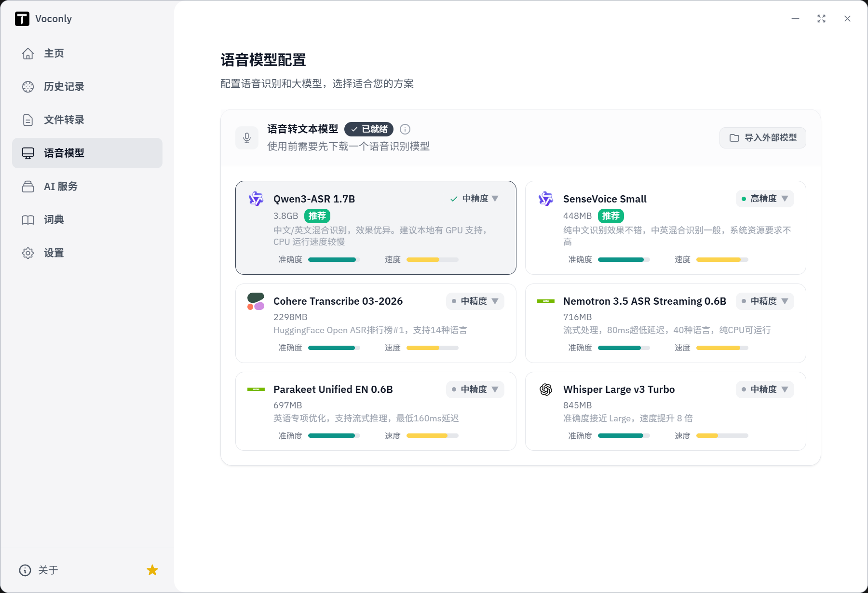This screenshot has width=868, height=593.
Task: Click the Voconly app logo icon
Action: [x=22, y=19]
